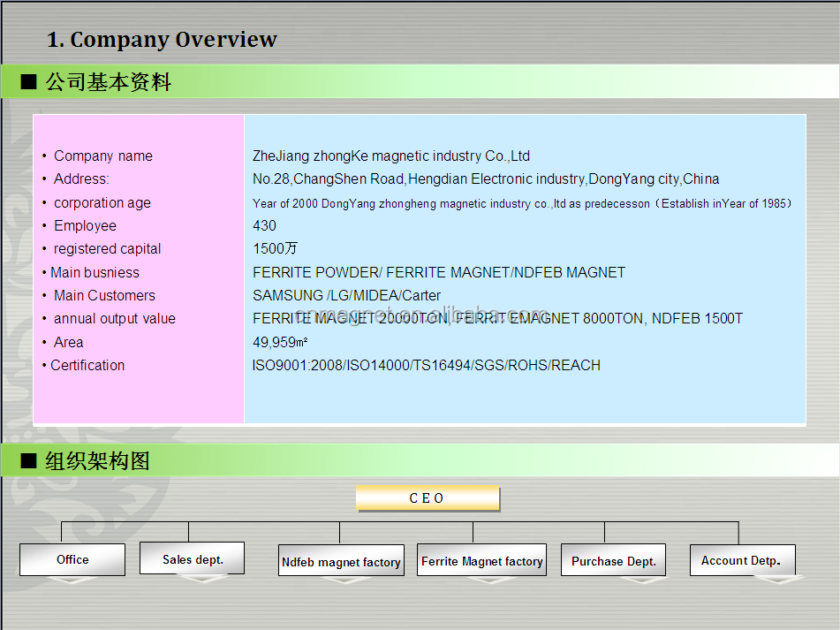Select the area value 49,959㎡
The image size is (840, 630).
point(280,342)
